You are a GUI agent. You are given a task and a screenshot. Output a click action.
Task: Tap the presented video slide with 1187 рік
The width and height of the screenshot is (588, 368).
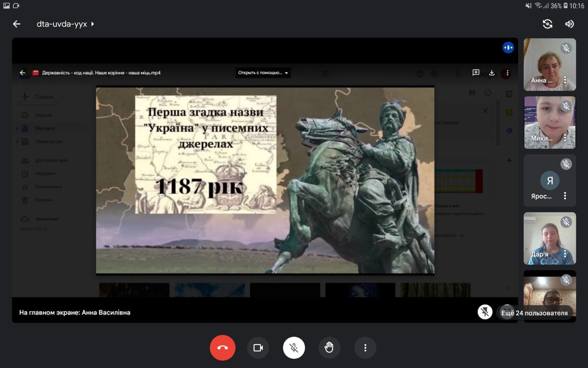pos(265,180)
